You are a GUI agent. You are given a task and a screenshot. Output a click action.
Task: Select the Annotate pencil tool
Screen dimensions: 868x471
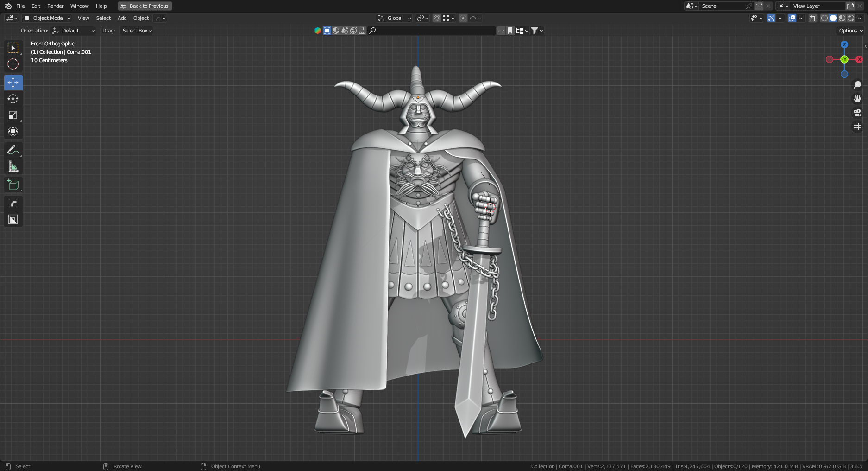point(13,150)
